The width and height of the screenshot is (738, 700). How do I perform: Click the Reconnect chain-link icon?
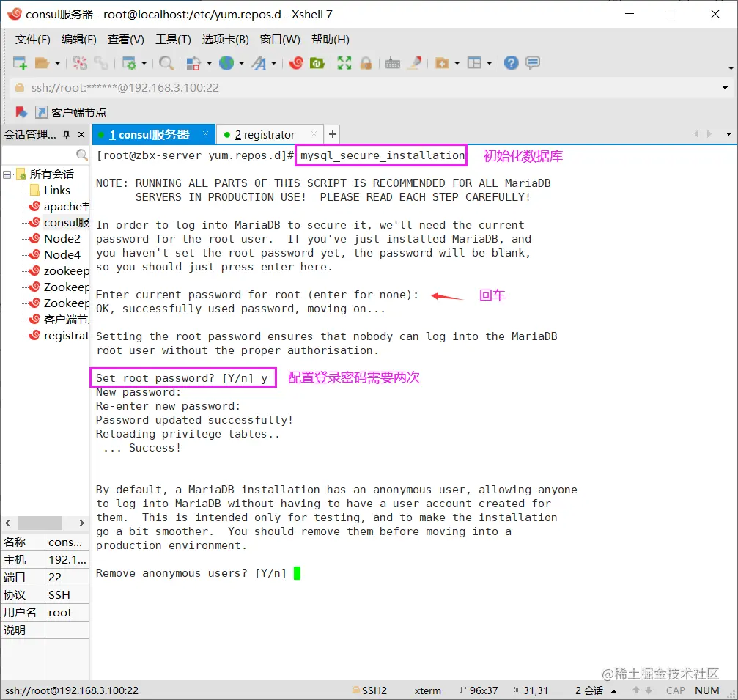(x=100, y=62)
